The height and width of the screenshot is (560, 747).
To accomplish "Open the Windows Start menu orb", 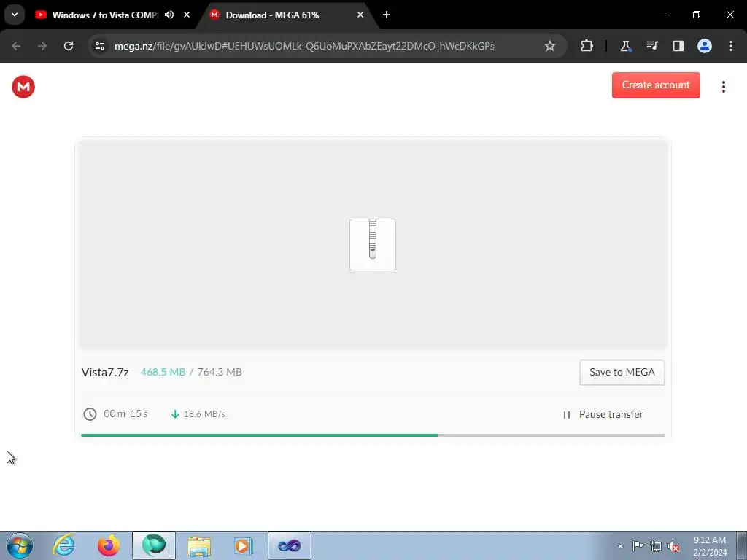I will 20,545.
